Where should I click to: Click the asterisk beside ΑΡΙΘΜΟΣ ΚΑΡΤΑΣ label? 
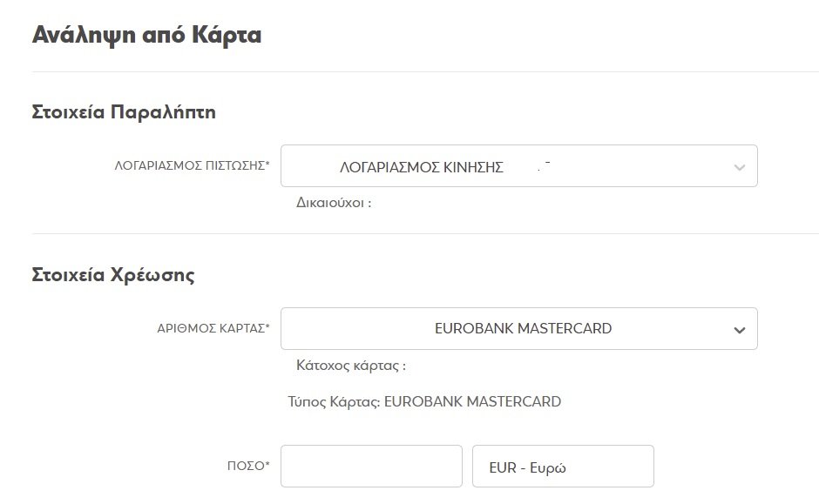pos(267,326)
